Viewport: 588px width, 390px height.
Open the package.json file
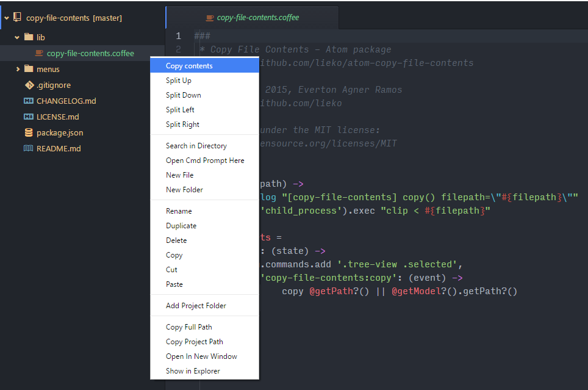pyautogui.click(x=60, y=133)
